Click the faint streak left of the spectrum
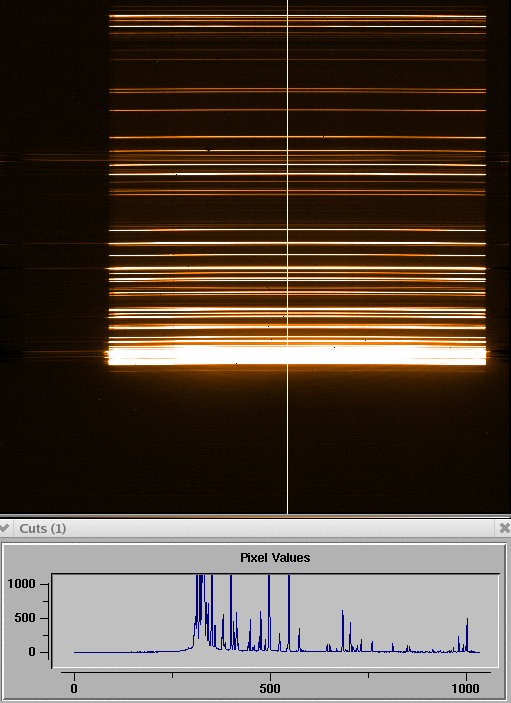Image resolution: width=511 pixels, height=703 pixels. click(x=54, y=158)
